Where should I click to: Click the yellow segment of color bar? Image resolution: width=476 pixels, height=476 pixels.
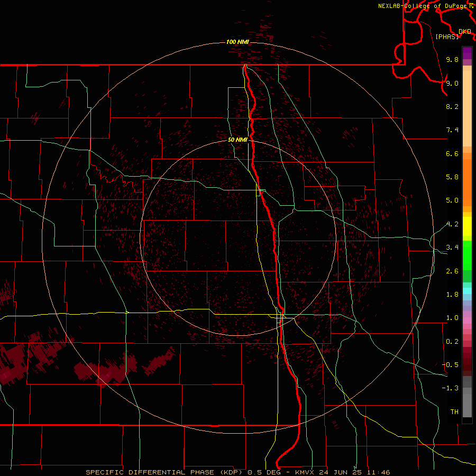467,226
